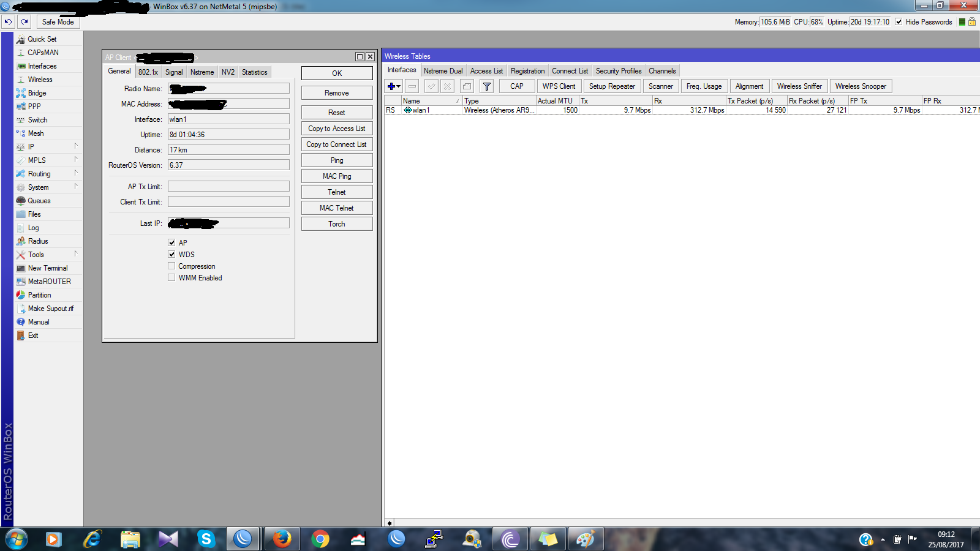Expand the IP submenu
980x551 pixels.
pos(76,146)
